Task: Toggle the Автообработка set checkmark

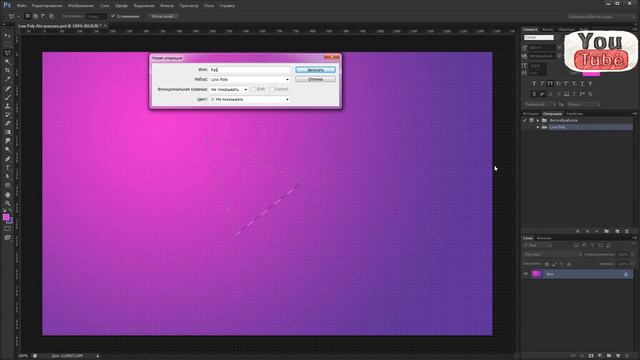Action: click(525, 120)
